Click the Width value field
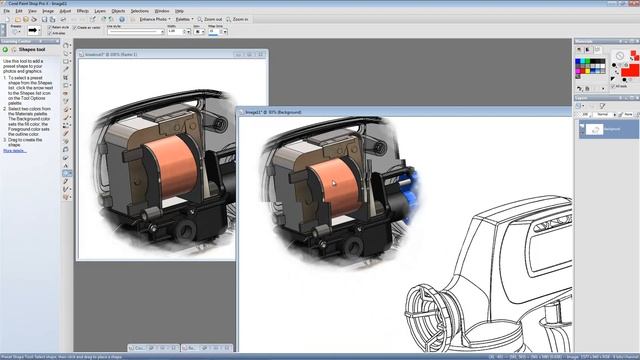This screenshot has height=360, width=640. [176, 31]
